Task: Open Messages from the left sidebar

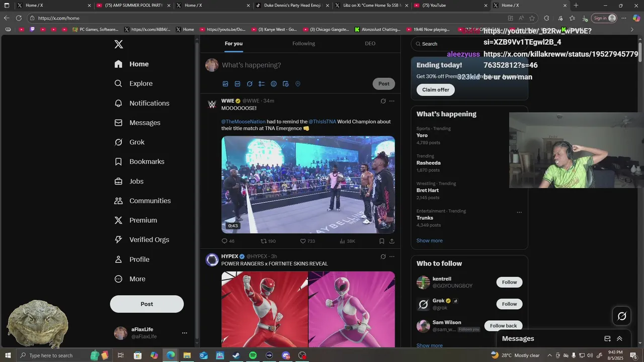Action: click(137, 123)
